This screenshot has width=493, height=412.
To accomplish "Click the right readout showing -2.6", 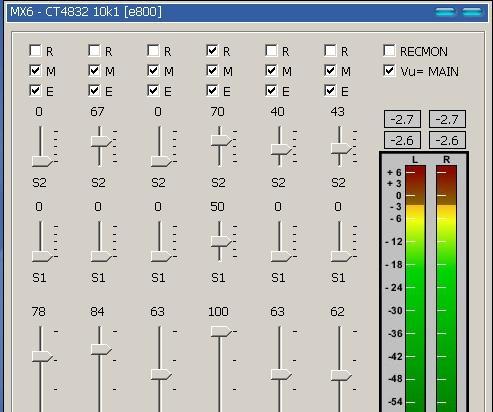I will coord(447,140).
